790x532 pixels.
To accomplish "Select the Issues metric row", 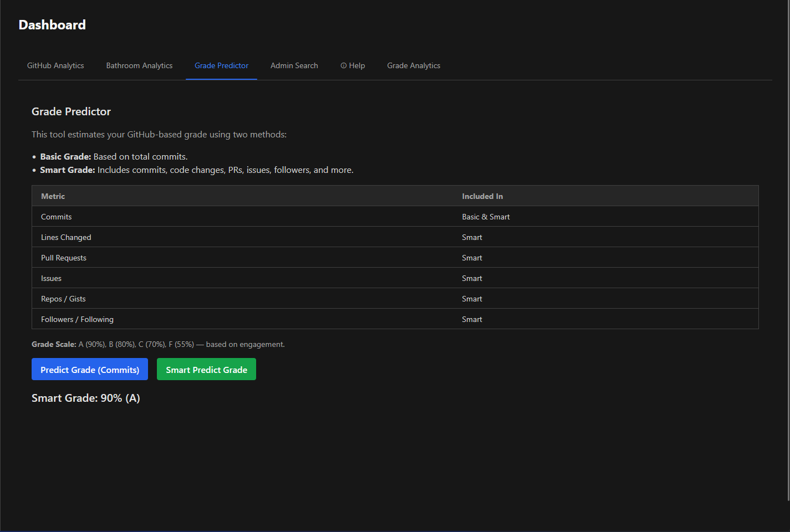I will tap(395, 278).
